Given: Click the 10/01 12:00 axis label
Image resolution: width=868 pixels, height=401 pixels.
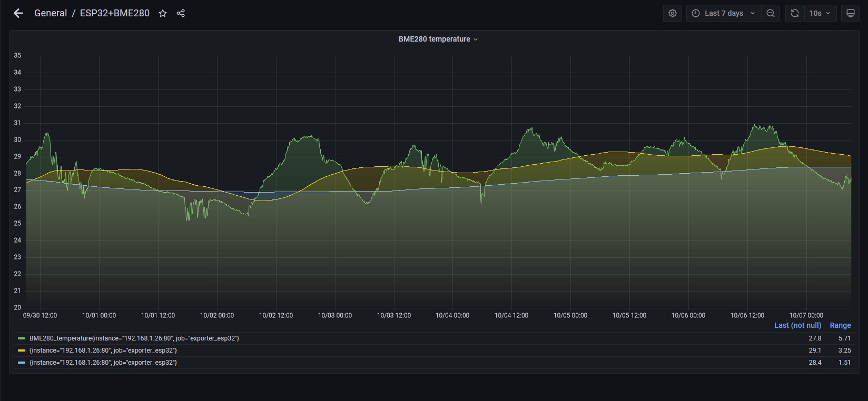Looking at the screenshot, I should [158, 315].
